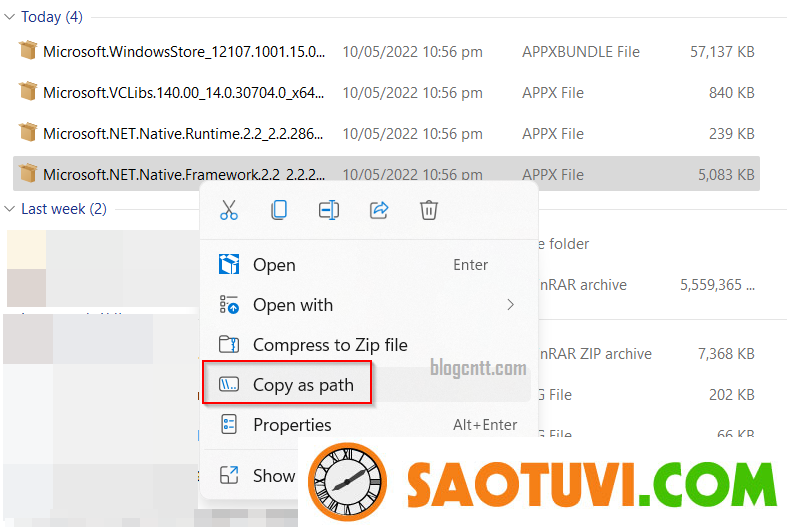Click the Today (4) group header
The image size is (787, 527).
coord(52,17)
